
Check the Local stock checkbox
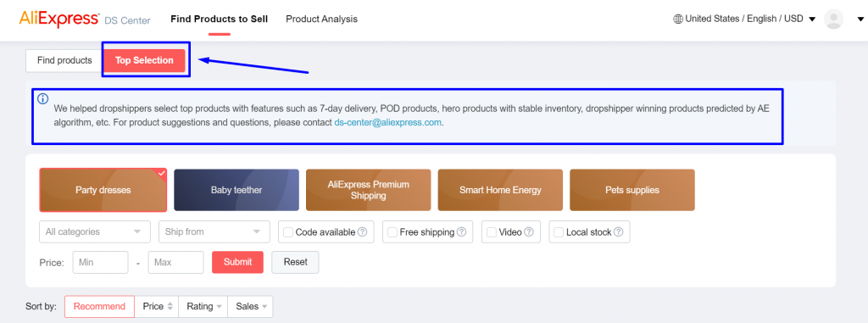(x=559, y=232)
